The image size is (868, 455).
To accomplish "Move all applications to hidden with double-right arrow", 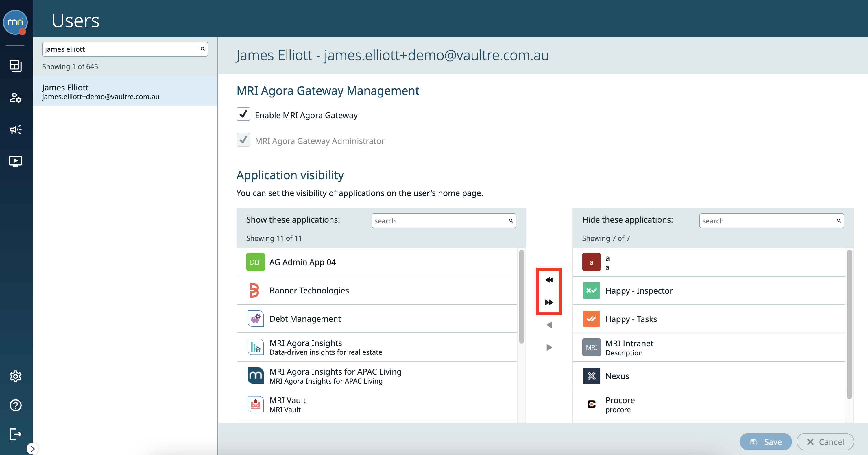I will click(x=549, y=302).
